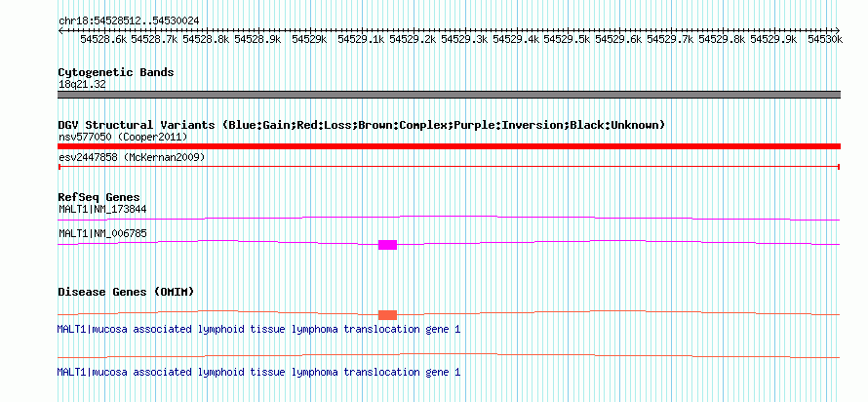Open the MALT1|NM_006785 transcript label

(x=102, y=233)
